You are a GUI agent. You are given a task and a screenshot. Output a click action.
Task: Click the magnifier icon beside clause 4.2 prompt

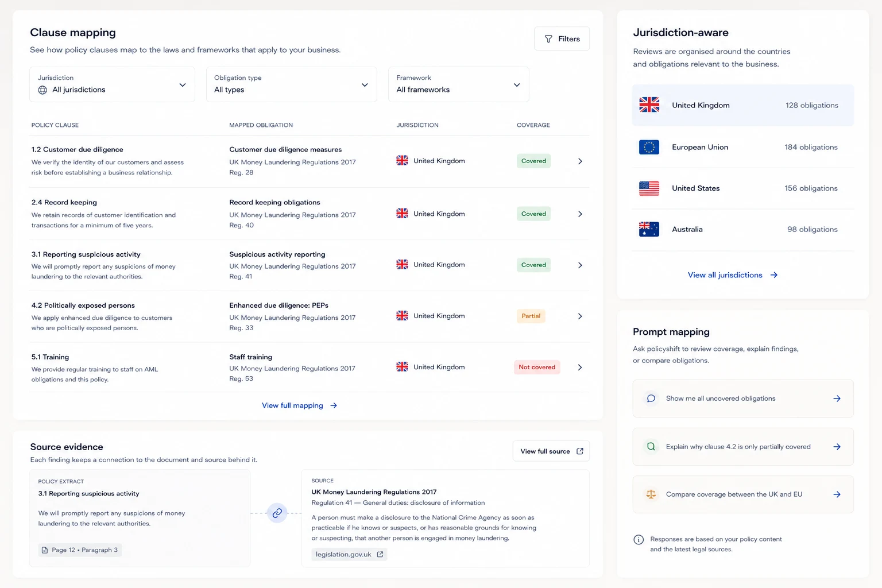[x=651, y=446]
